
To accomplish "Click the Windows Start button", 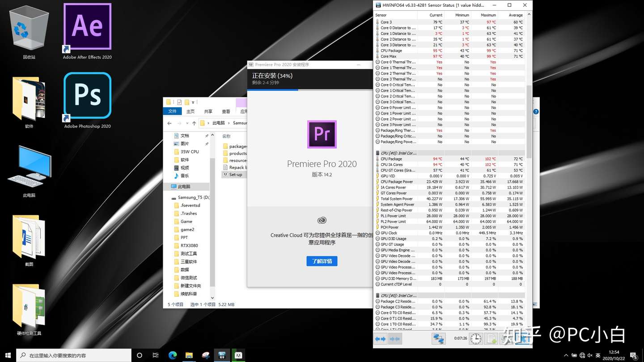I will click(x=8, y=355).
